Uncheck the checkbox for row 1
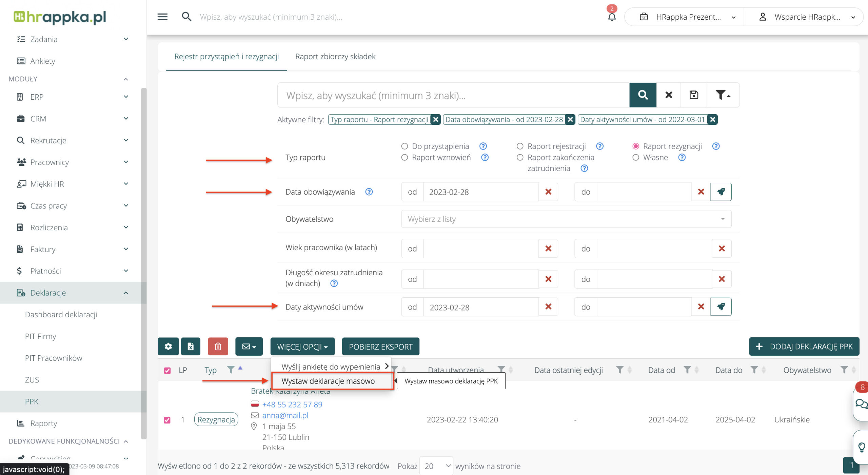Screen dimensions: 868x475 pos(167,420)
